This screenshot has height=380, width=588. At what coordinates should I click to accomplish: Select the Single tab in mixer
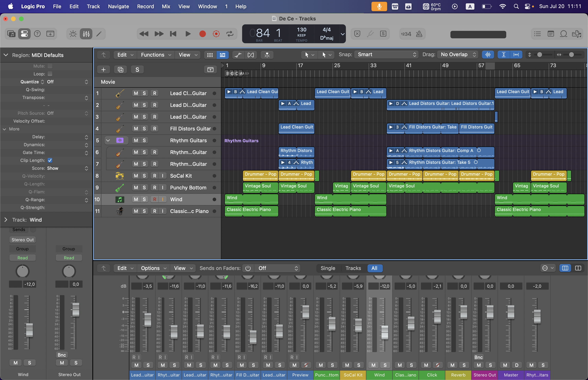pos(328,268)
